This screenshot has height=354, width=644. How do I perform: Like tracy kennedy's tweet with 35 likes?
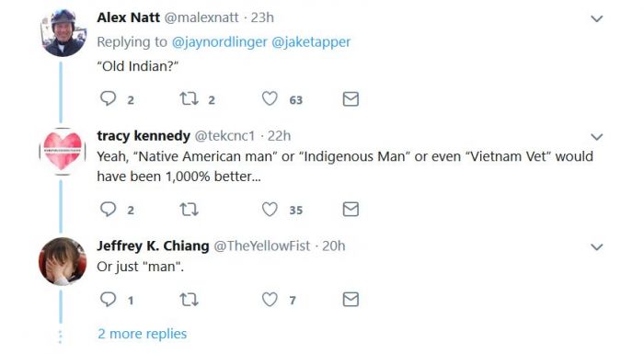tap(270, 210)
